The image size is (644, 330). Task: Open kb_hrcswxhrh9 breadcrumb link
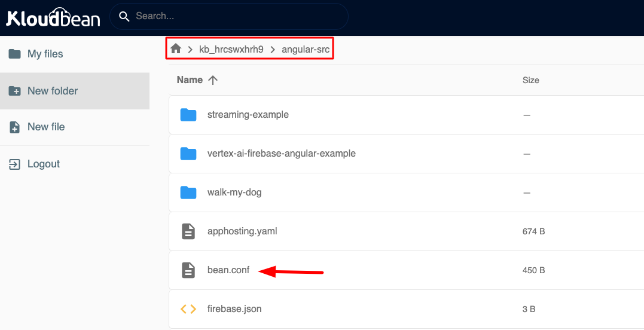tap(231, 50)
